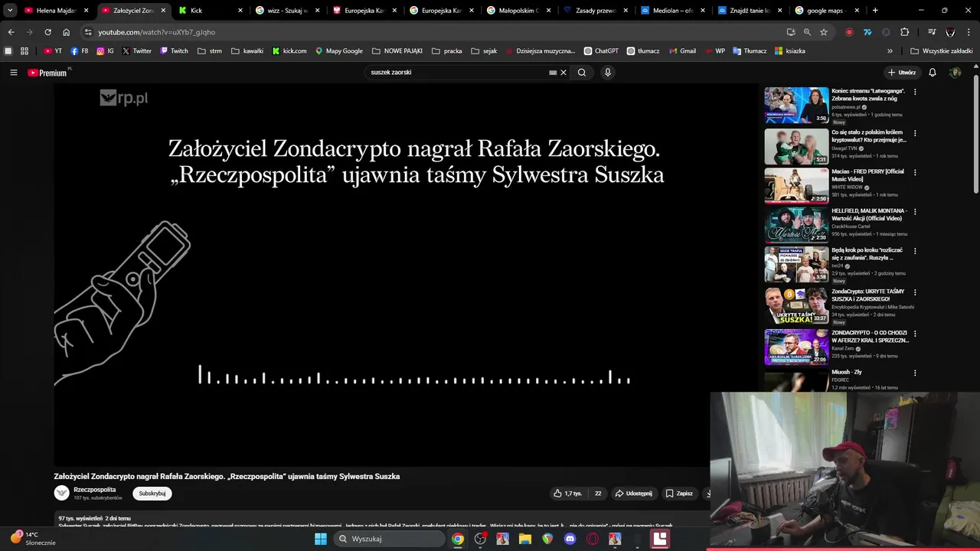The width and height of the screenshot is (980, 551).
Task: Open the 'Wszystkie zakładki' folder
Action: click(x=942, y=51)
